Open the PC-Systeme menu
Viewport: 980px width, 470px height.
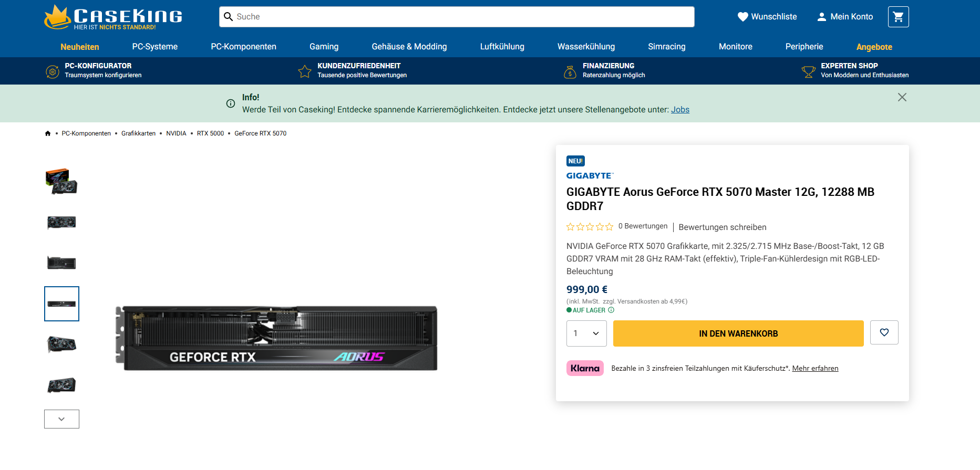155,47
